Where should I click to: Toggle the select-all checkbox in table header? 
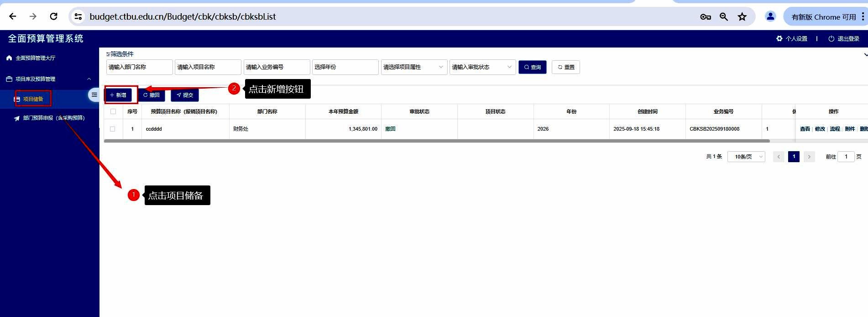[113, 111]
